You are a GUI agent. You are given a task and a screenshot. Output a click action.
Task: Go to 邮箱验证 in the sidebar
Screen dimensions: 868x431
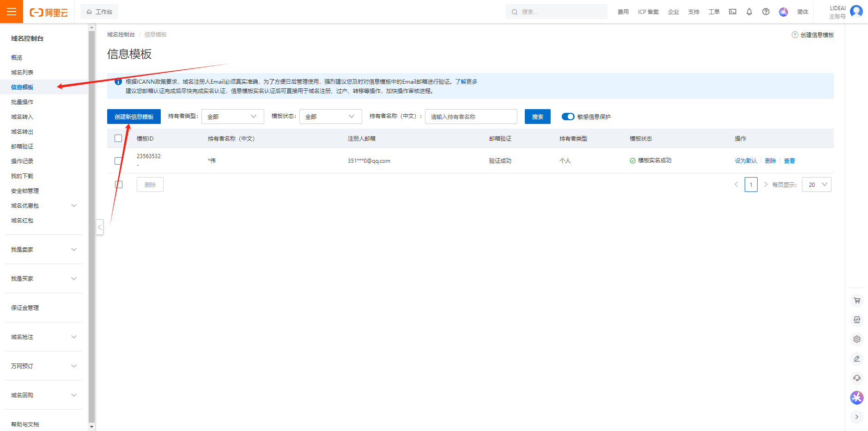(22, 147)
